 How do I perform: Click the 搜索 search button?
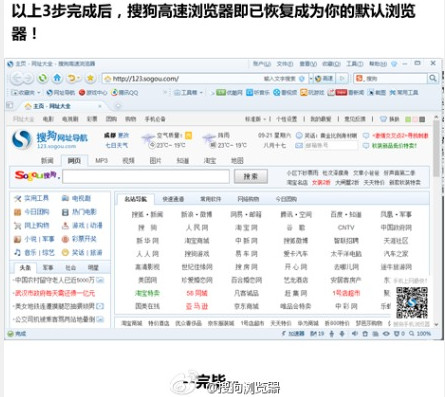[x=251, y=177]
